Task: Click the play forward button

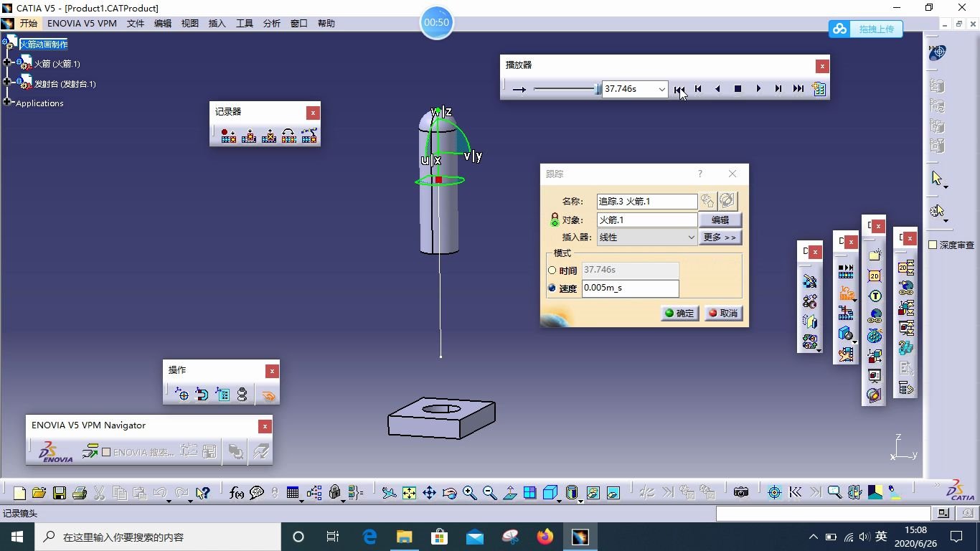Action: coord(758,89)
